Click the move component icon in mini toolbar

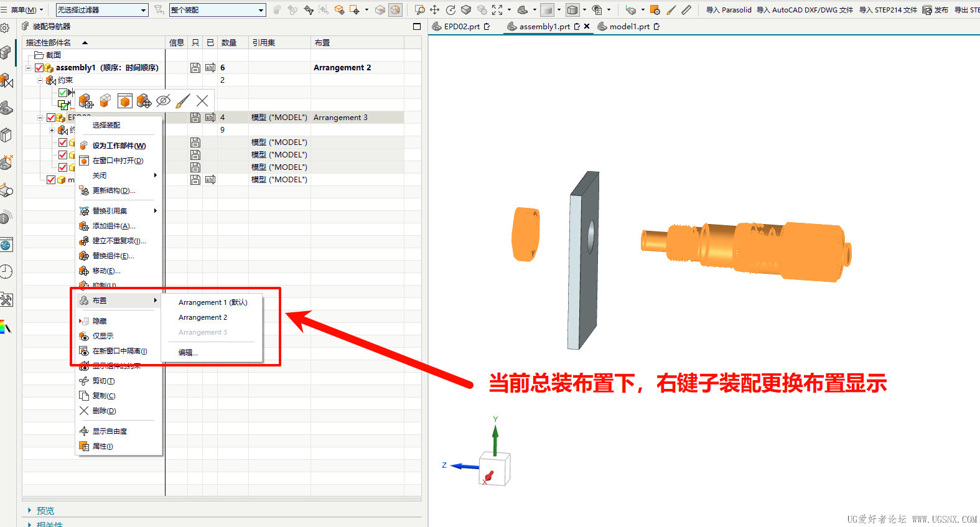[144, 101]
